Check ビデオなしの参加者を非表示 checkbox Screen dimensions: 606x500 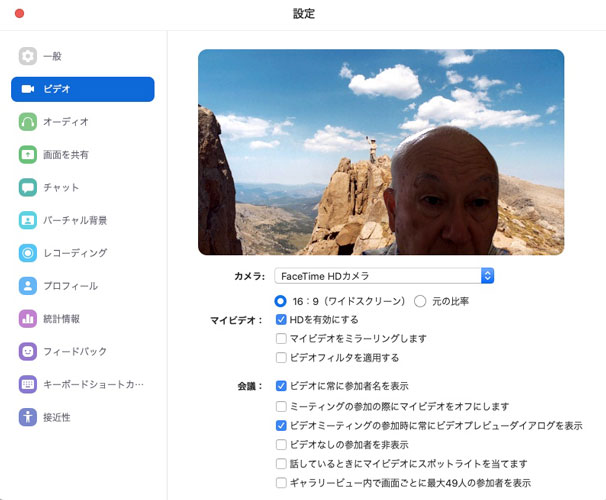281,444
